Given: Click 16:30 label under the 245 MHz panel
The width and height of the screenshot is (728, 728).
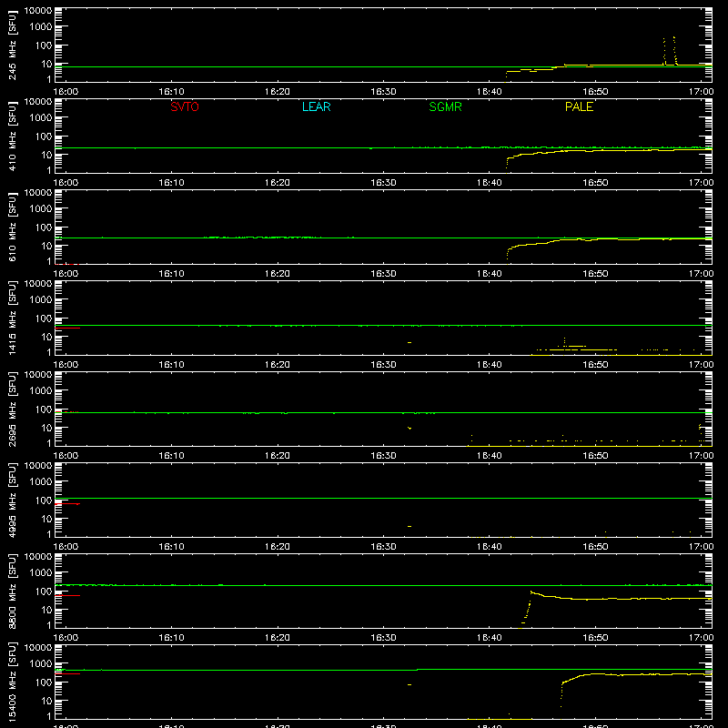Looking at the screenshot, I should [x=383, y=92].
